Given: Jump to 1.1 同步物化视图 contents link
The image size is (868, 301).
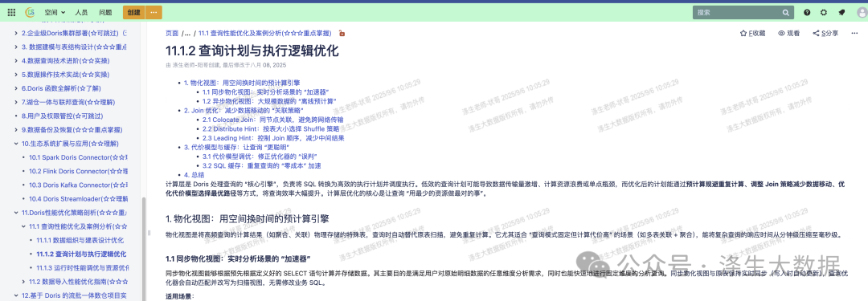Looking at the screenshot, I should click(x=266, y=92).
